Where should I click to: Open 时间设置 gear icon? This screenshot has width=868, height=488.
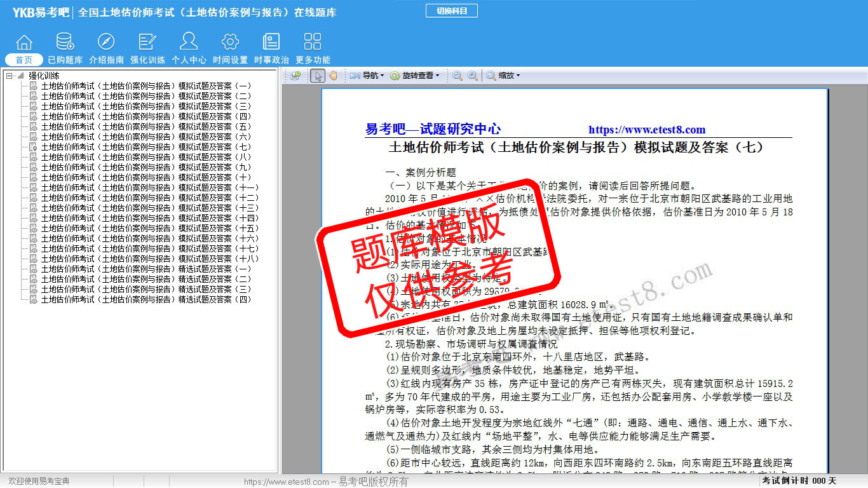230,48
